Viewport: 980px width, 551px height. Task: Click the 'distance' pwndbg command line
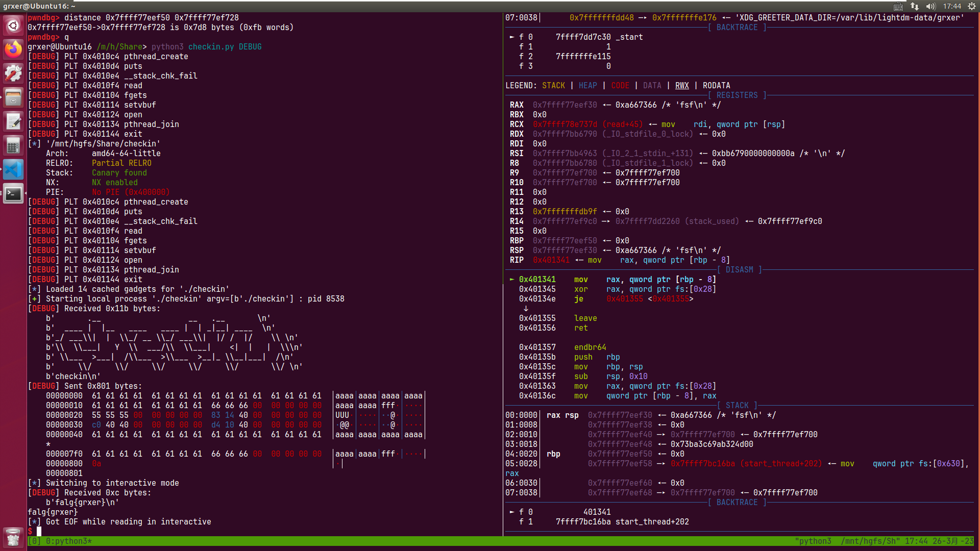[133, 18]
